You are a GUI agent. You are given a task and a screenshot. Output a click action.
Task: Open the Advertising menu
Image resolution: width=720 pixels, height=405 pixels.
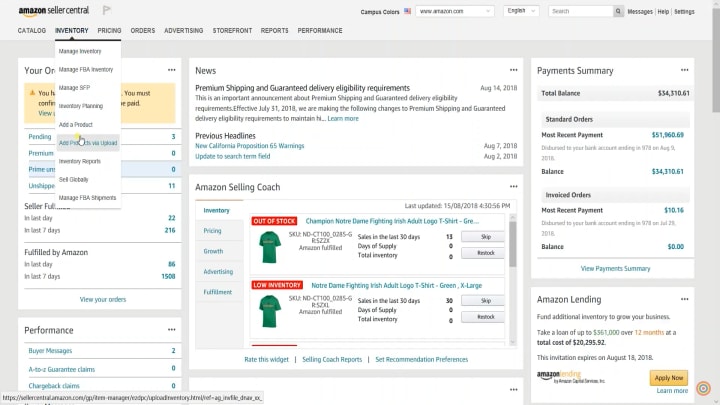pyautogui.click(x=184, y=30)
